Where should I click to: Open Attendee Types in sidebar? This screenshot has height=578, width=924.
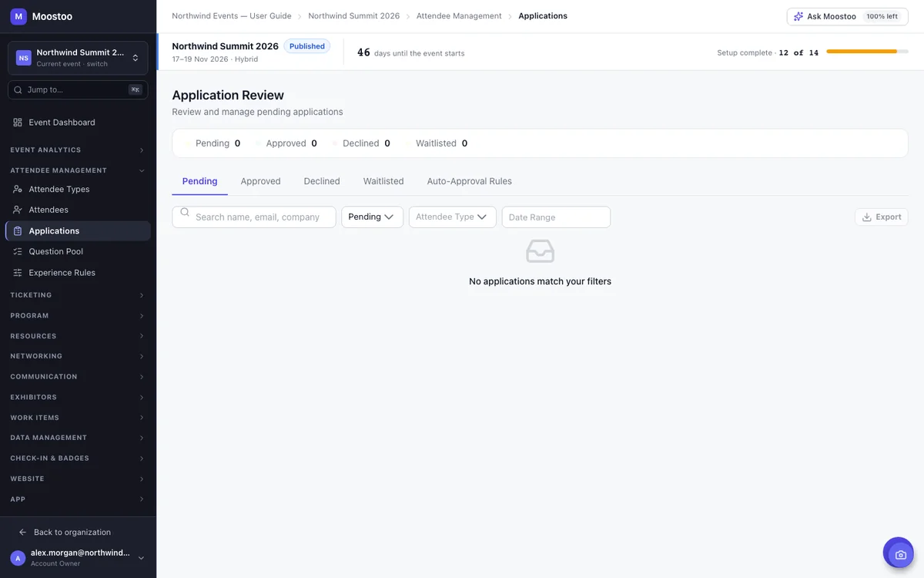point(78,189)
